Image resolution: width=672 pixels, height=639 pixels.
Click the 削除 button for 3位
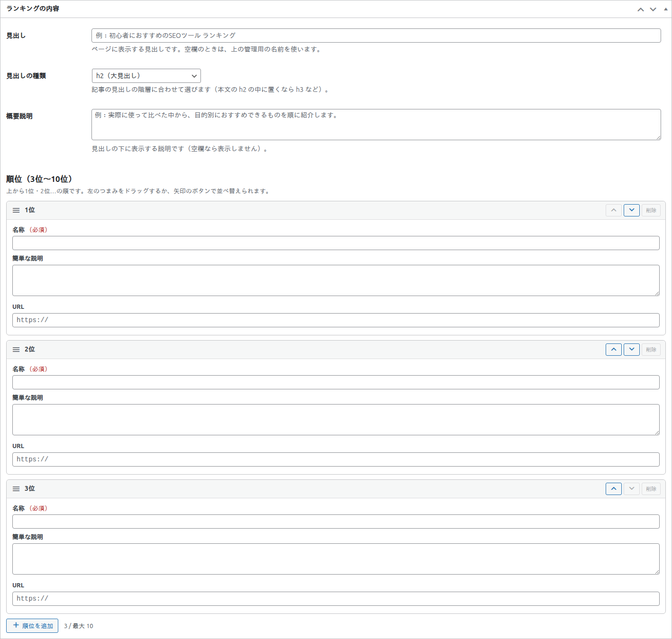tap(651, 489)
